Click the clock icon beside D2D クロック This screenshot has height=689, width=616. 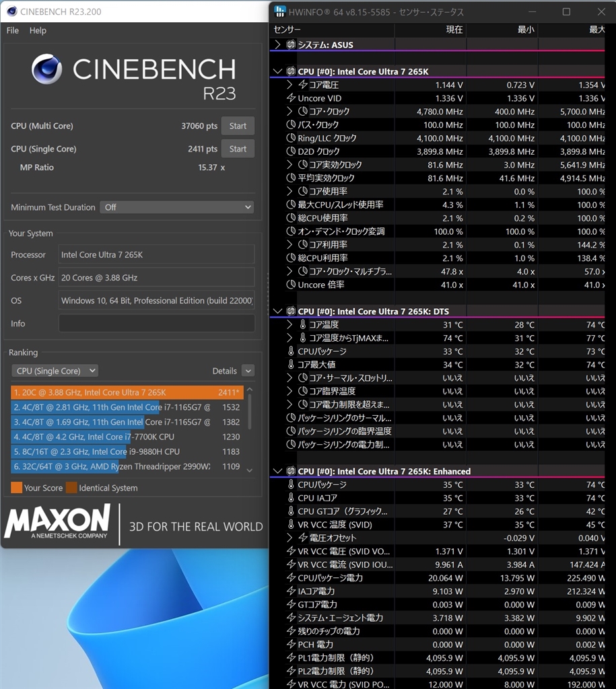pyautogui.click(x=291, y=151)
